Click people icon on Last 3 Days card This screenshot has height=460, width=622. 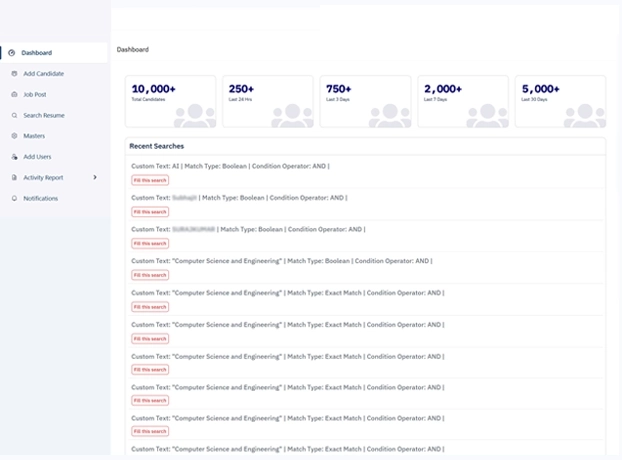pos(390,115)
